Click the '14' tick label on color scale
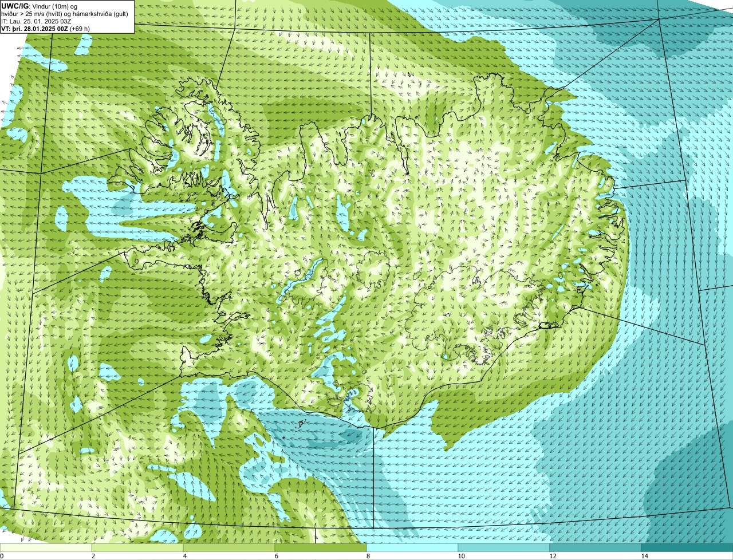733x560 pixels. [644, 556]
